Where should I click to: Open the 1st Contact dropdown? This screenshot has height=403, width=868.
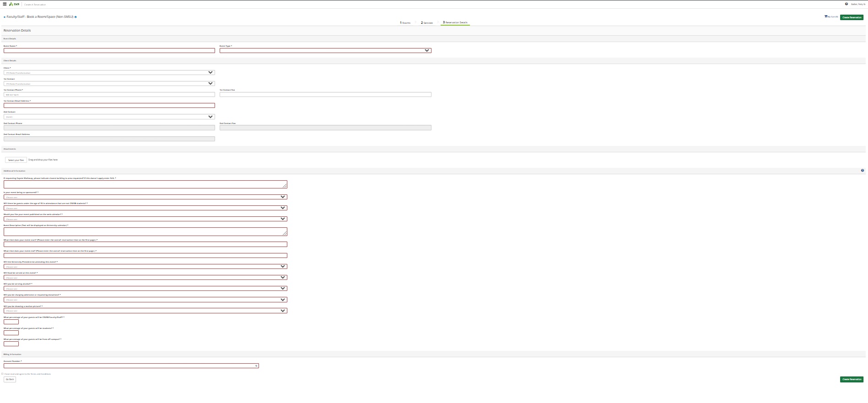(109, 83)
